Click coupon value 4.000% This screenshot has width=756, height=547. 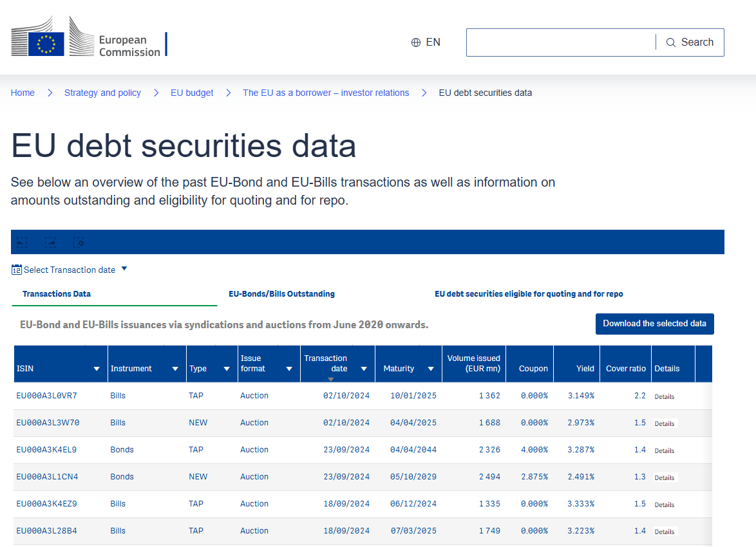point(534,450)
